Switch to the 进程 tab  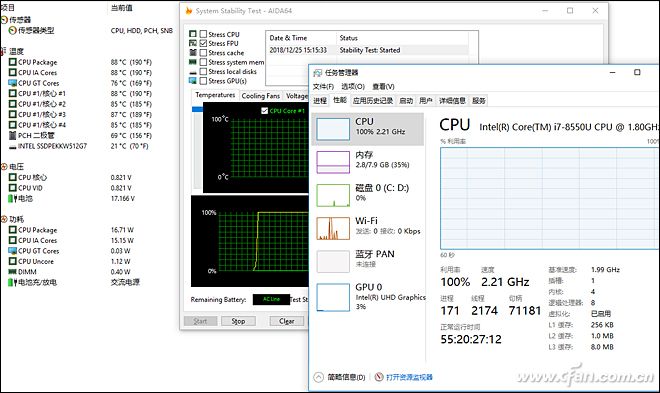320,101
